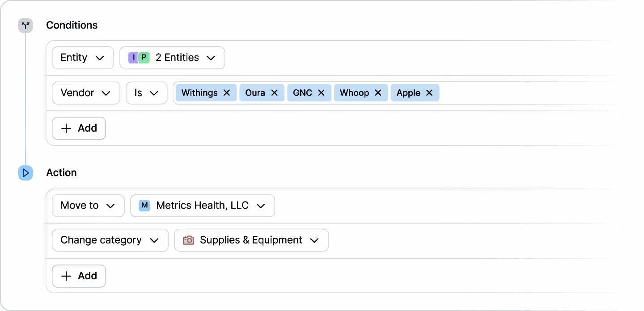Remove the Whoop vendor tag

coord(377,92)
